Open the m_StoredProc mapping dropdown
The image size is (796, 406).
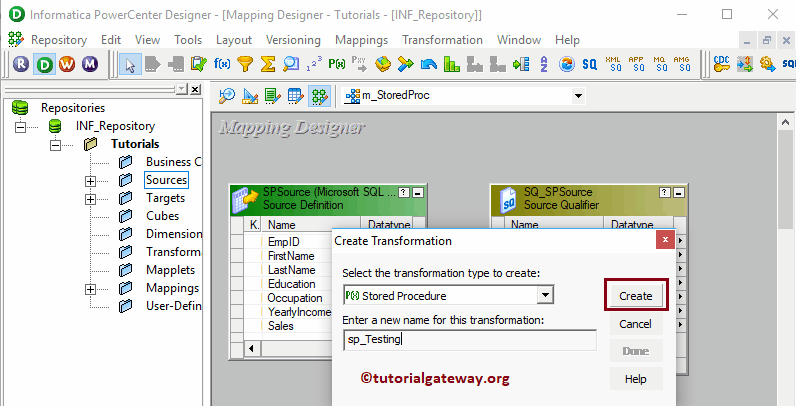point(577,95)
